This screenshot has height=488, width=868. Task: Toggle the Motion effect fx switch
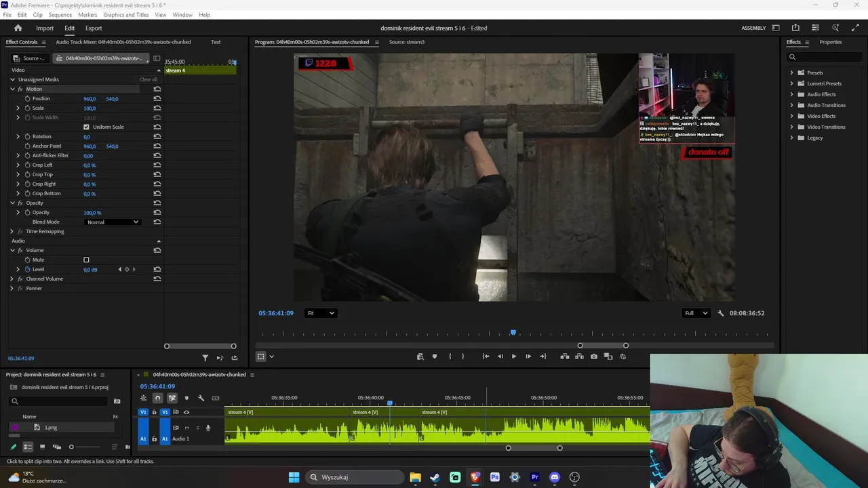[x=20, y=89]
